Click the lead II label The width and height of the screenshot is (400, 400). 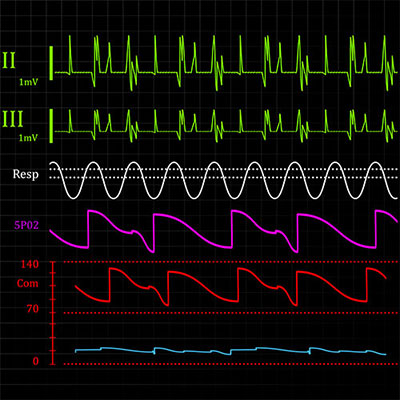coord(9,61)
